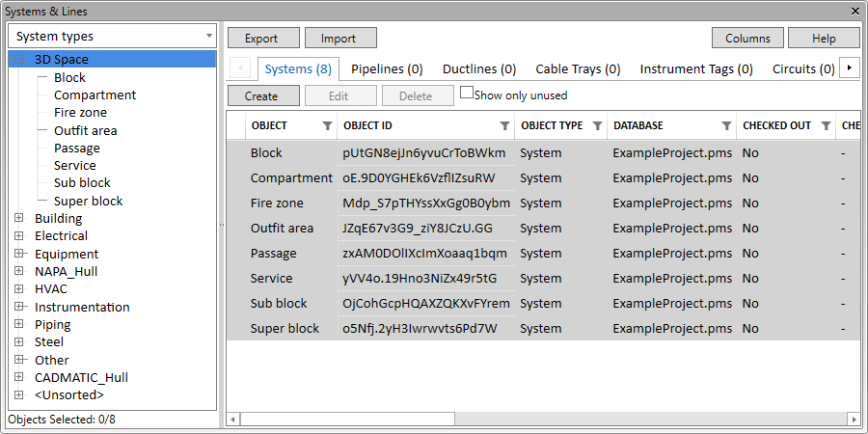This screenshot has width=868, height=434.
Task: Click the filter icon in OBJECT column
Action: pos(327,126)
